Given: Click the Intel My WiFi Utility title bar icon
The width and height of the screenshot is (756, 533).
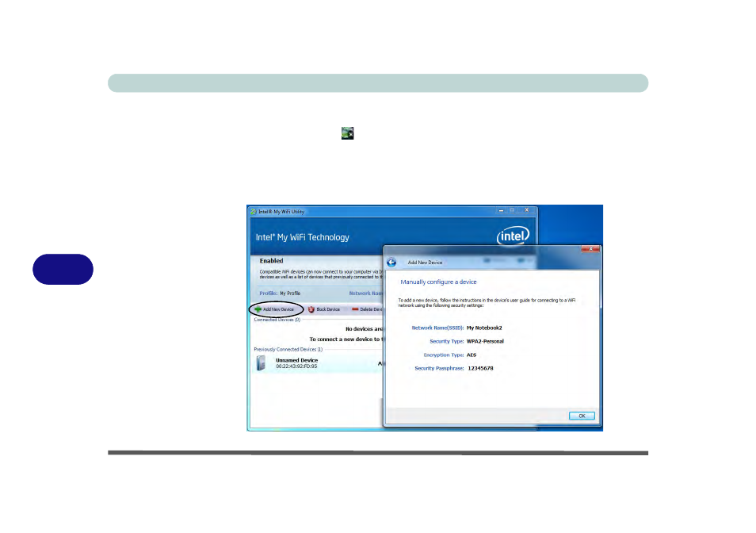Looking at the screenshot, I should tap(253, 211).
